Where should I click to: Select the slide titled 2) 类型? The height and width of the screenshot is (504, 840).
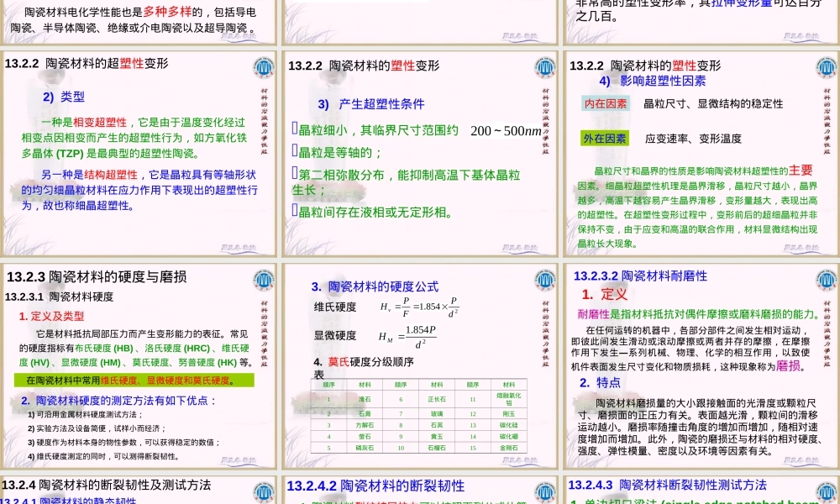click(139, 154)
